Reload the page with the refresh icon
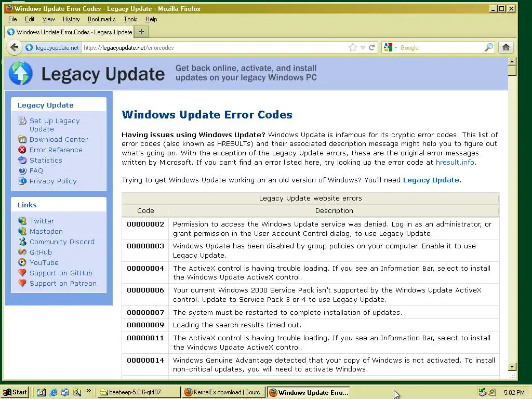Viewport: 532px width, 399px height. (x=372, y=47)
